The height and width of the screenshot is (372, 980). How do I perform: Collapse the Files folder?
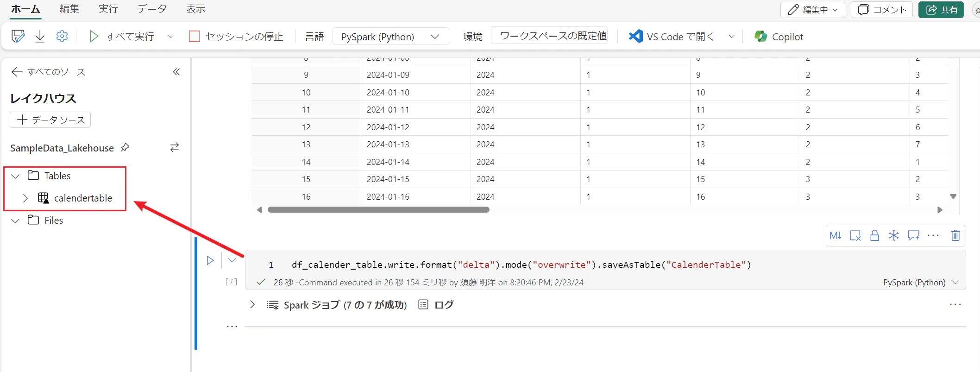(x=15, y=221)
